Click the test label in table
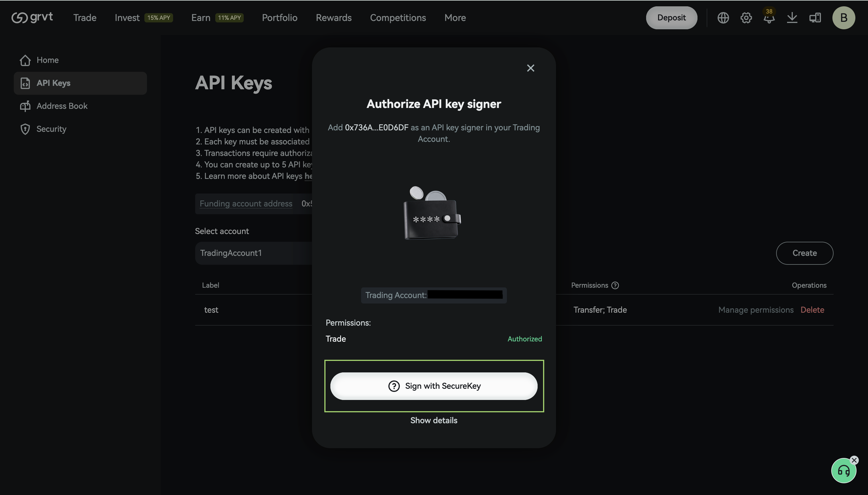The height and width of the screenshot is (495, 868). click(x=211, y=310)
